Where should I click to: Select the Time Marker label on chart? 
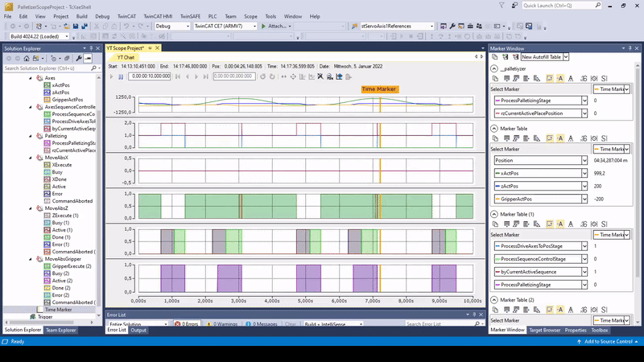click(380, 88)
